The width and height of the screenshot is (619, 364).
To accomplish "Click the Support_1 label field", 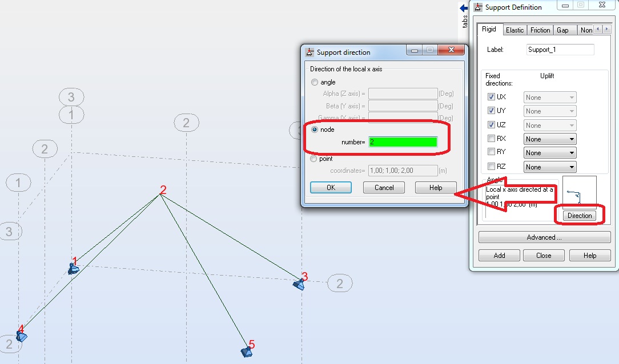I will pyautogui.click(x=560, y=50).
